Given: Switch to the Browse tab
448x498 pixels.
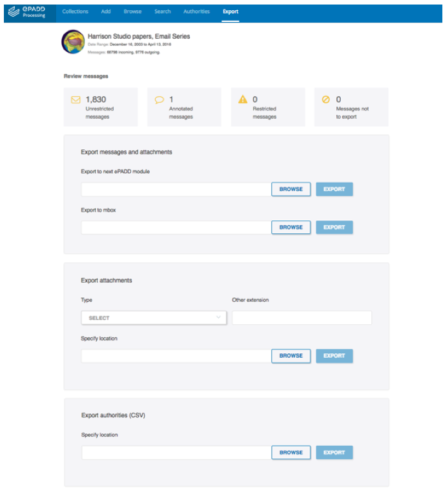Looking at the screenshot, I should (x=133, y=12).
